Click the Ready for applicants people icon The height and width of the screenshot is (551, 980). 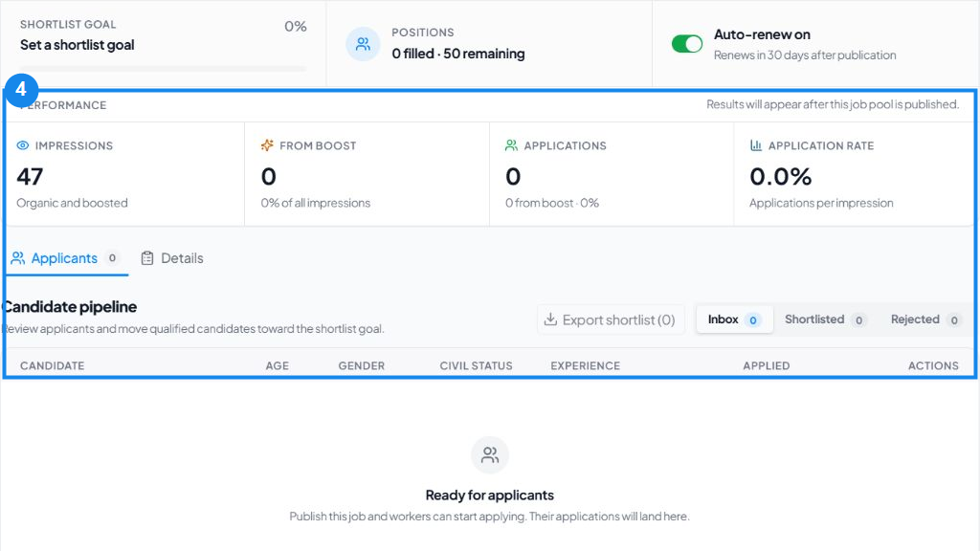point(490,454)
